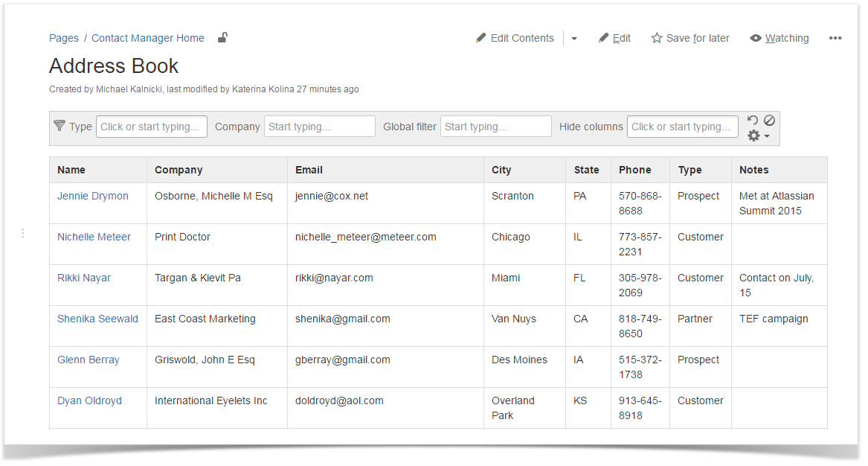Open the Type filter dropdown field

[x=152, y=127]
